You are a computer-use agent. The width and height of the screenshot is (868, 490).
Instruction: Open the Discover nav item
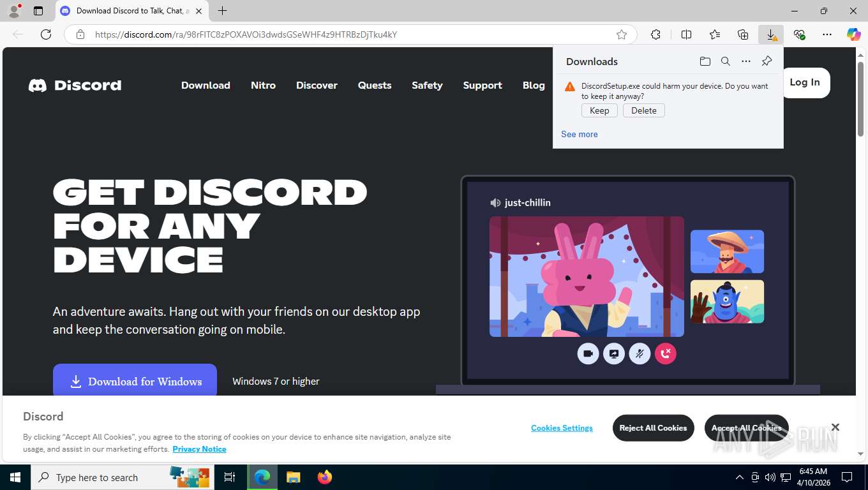317,85
